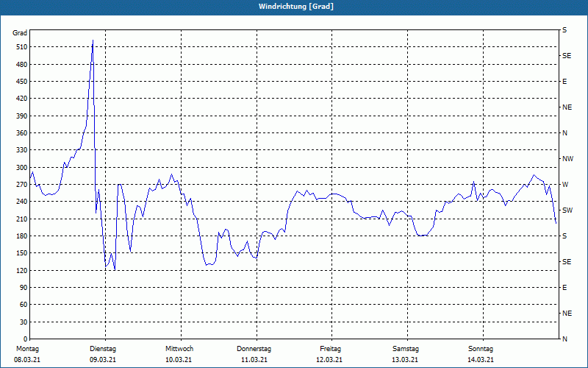This screenshot has width=588, height=368.
Task: Select the E compass label beside 90 gridline
Action: pos(564,288)
